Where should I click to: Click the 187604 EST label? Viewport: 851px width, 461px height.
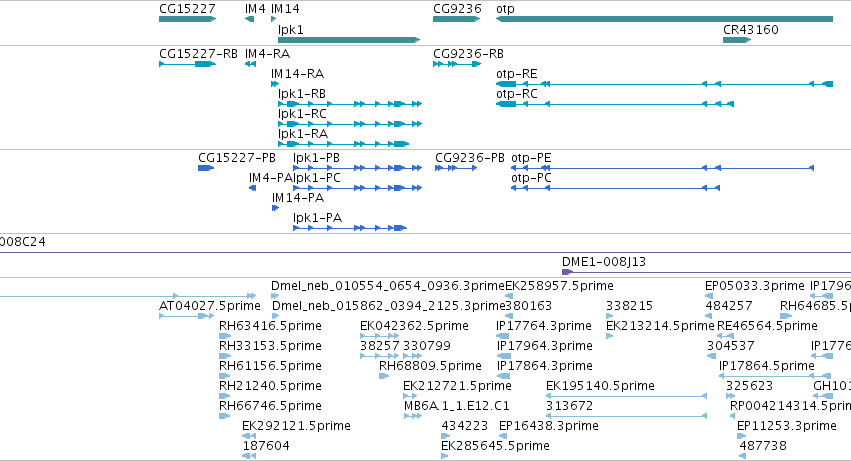[x=266, y=446]
